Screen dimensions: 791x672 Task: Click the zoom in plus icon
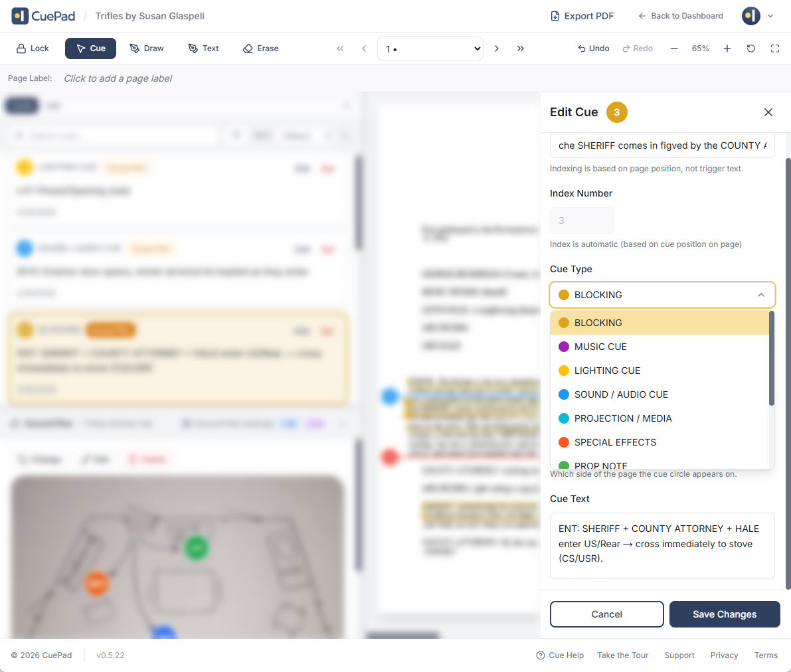point(727,48)
